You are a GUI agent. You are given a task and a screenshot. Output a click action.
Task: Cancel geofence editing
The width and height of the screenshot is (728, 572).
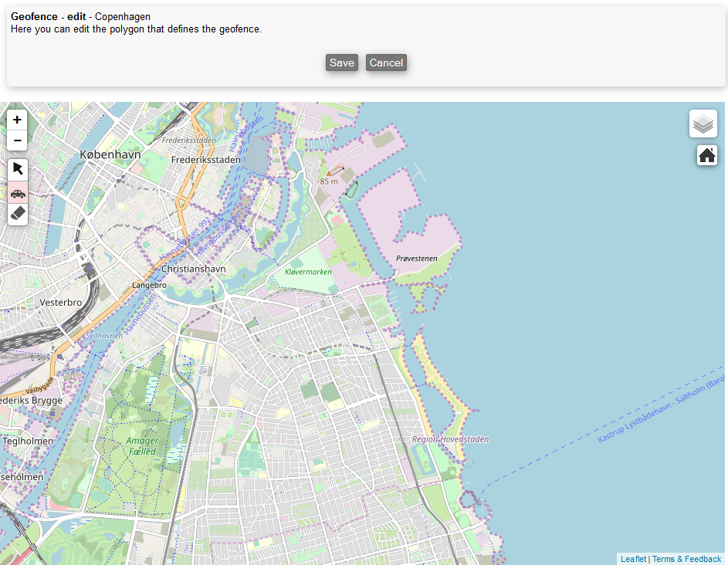click(x=386, y=63)
